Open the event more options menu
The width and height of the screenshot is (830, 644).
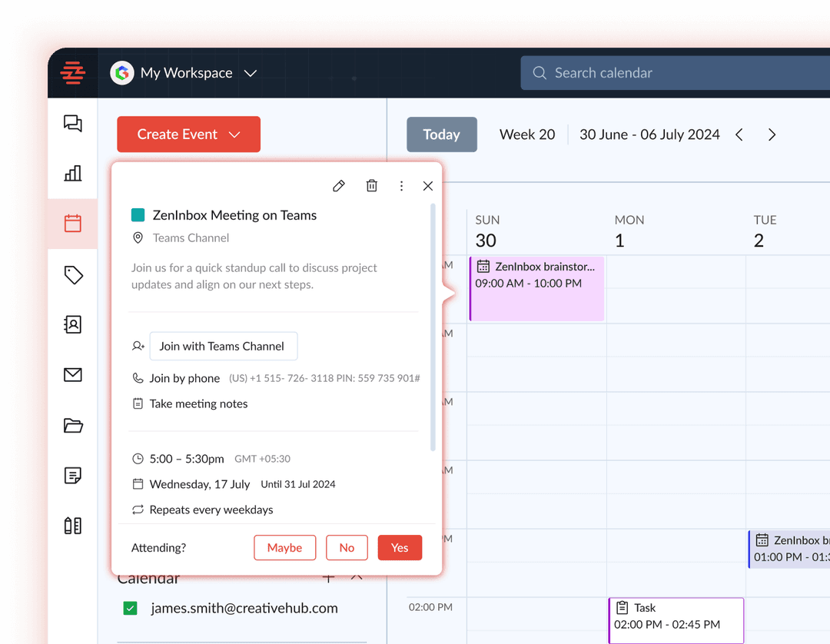401,186
